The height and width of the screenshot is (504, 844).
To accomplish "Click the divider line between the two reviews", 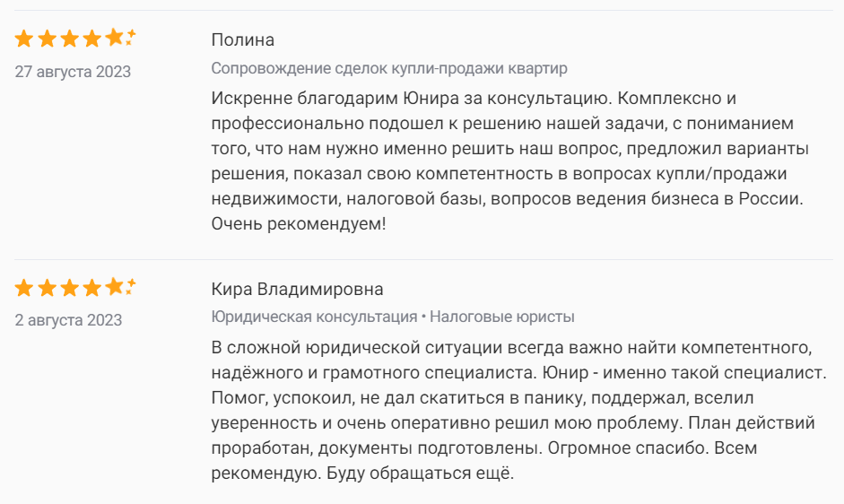I will (x=422, y=260).
